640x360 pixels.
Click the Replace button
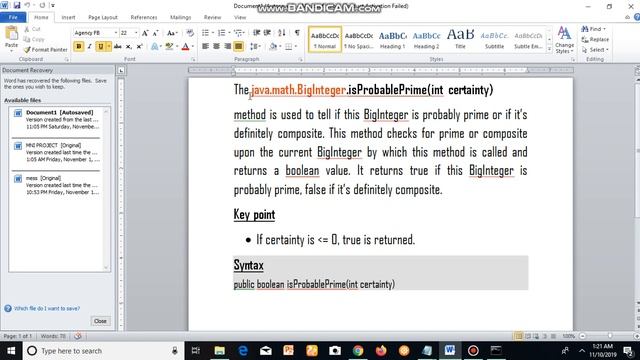click(x=595, y=40)
